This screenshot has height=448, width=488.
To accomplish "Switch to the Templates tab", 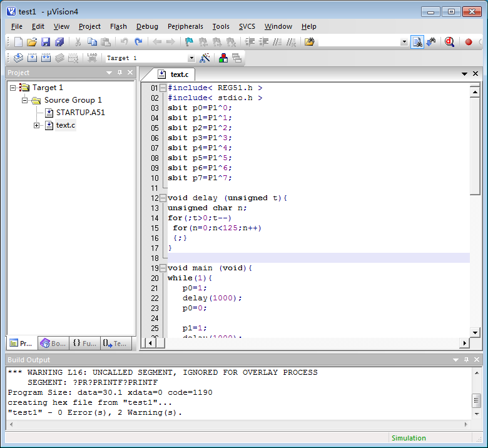I will tap(116, 344).
